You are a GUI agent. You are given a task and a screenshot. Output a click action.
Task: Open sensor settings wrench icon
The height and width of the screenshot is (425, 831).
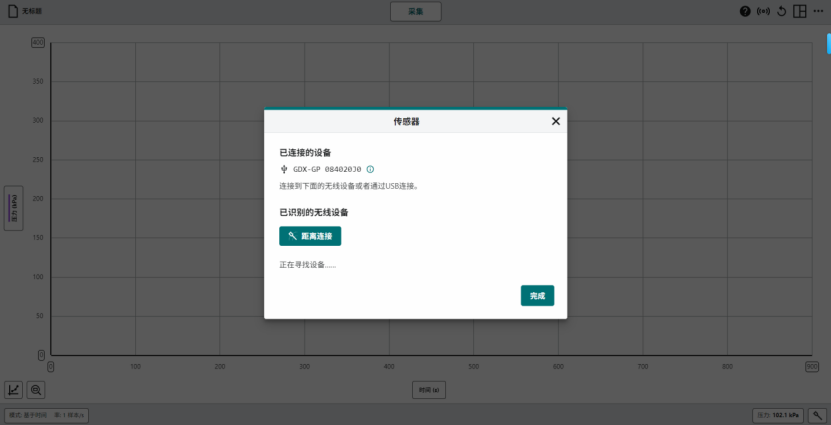(x=817, y=415)
